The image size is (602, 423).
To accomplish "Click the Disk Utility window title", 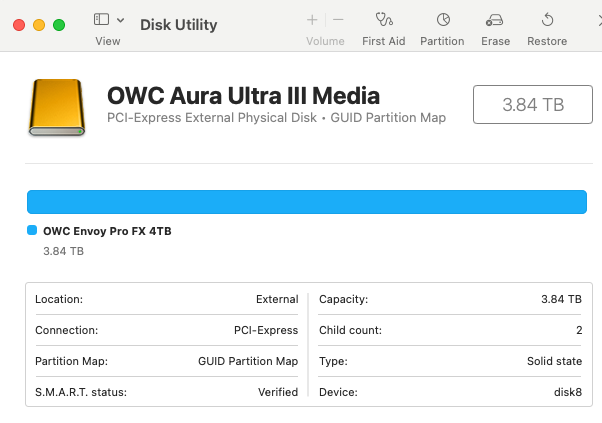I will pyautogui.click(x=179, y=25).
